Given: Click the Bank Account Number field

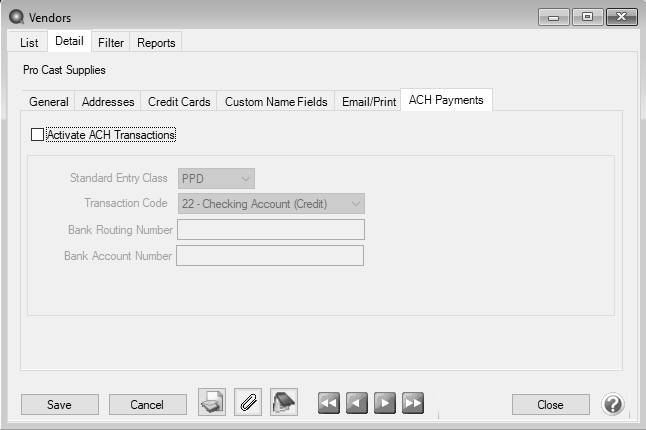Looking at the screenshot, I should (270, 256).
